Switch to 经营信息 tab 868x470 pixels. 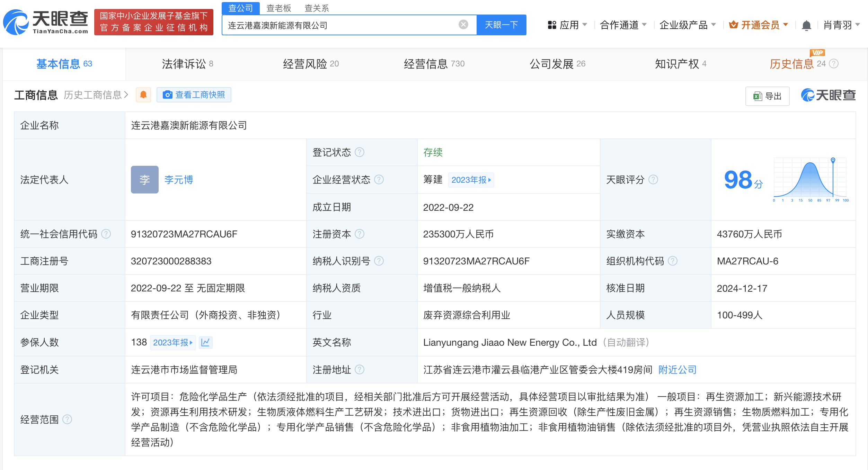[x=434, y=64]
